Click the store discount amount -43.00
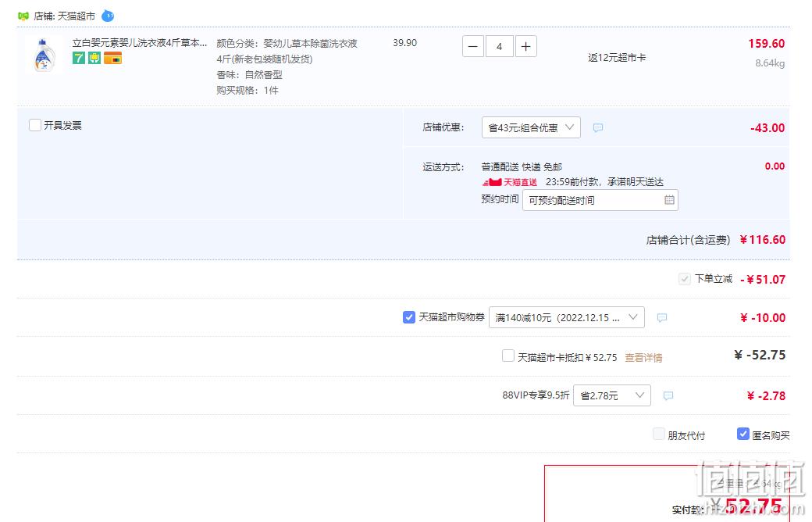The image size is (812, 522). tap(767, 128)
